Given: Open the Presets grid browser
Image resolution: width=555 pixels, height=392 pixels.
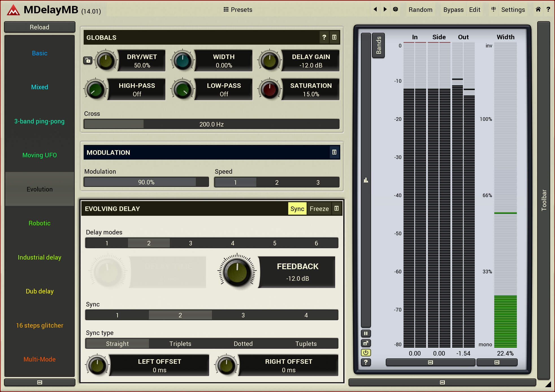Looking at the screenshot, I should coord(226,10).
